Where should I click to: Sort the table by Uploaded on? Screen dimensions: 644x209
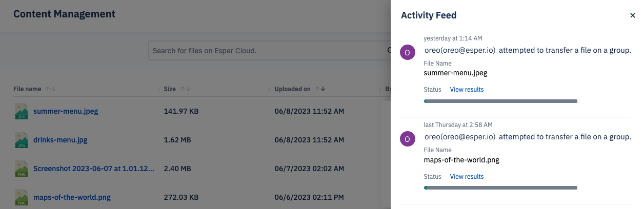click(x=320, y=89)
